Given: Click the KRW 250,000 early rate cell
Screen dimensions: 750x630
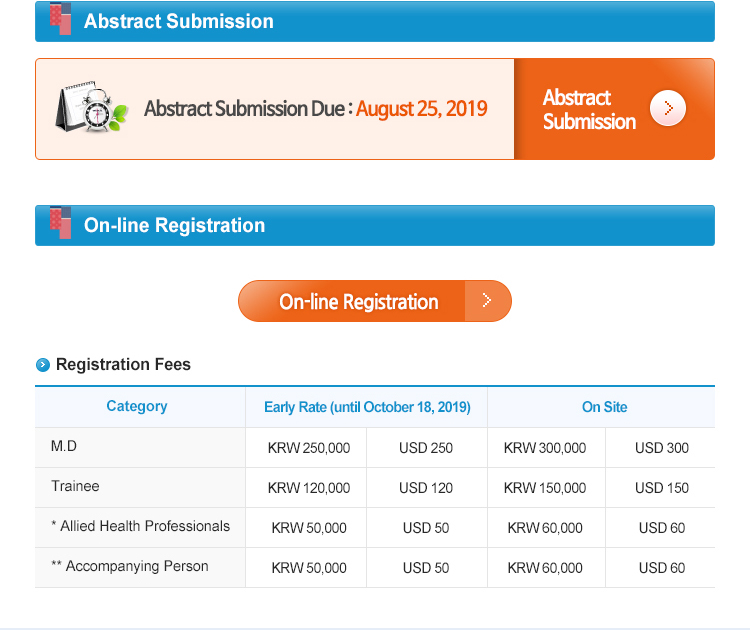Looking at the screenshot, I should point(309,448).
